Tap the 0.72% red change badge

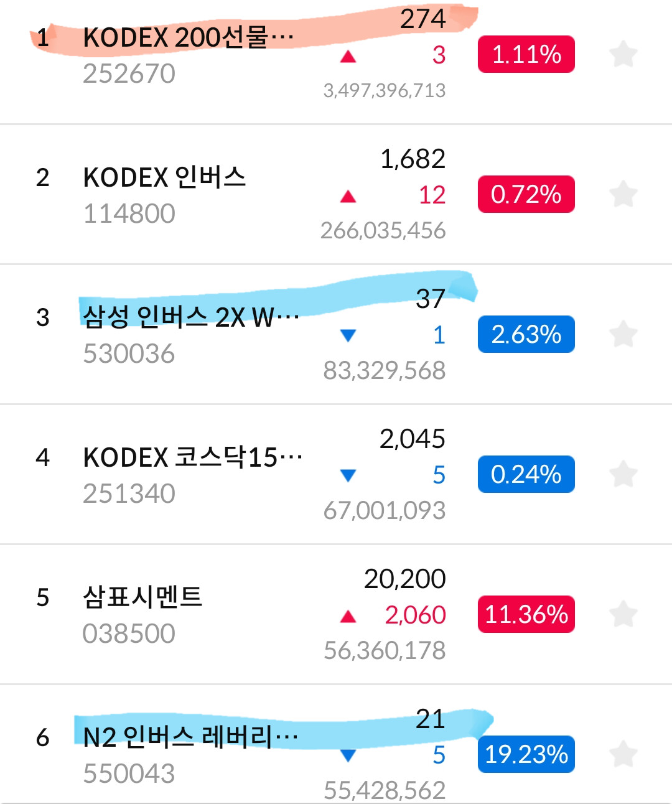(x=526, y=194)
